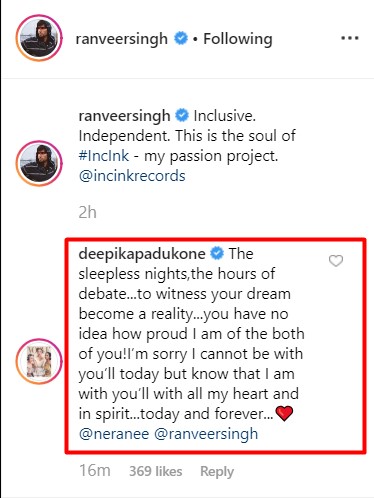Viewport: 374px width, 498px height.
Task: Open ranveersingh avatar beside the caption
Action: 39,163
